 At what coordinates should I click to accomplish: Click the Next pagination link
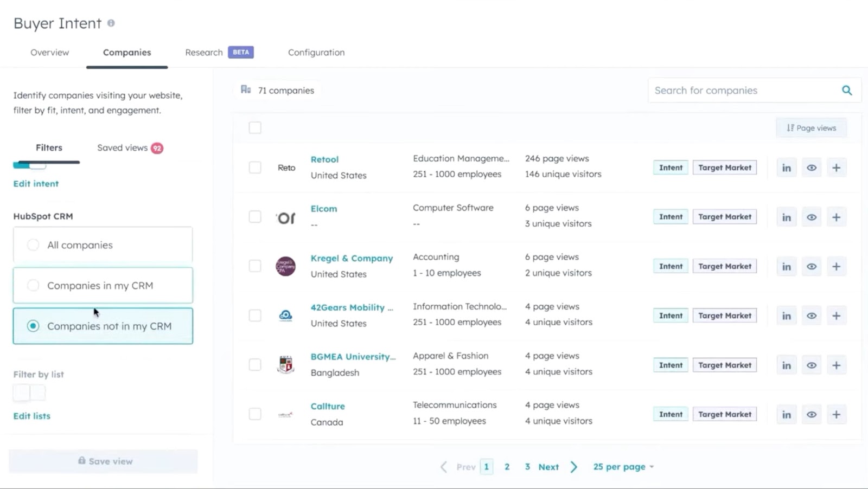coord(548,467)
